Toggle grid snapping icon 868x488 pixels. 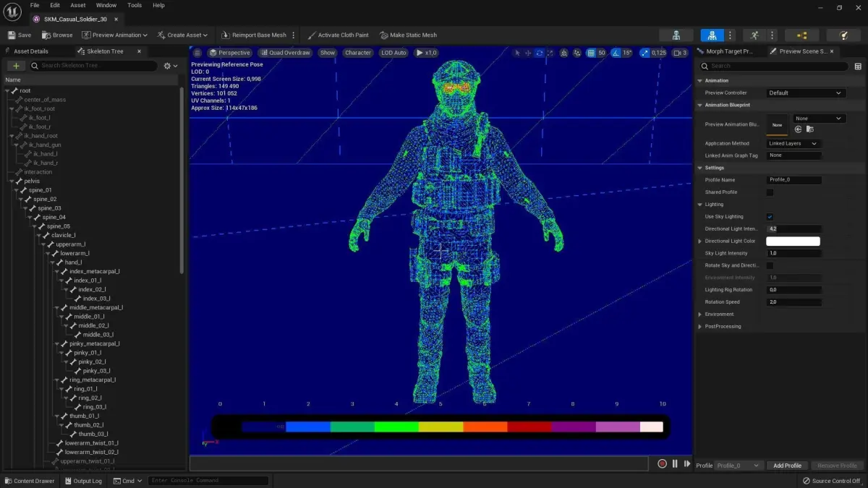(x=591, y=53)
